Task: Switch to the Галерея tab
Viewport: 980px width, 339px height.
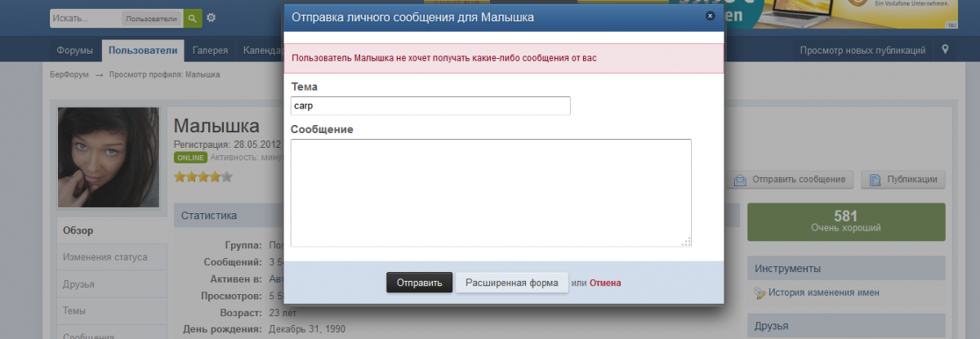Action: (x=210, y=51)
